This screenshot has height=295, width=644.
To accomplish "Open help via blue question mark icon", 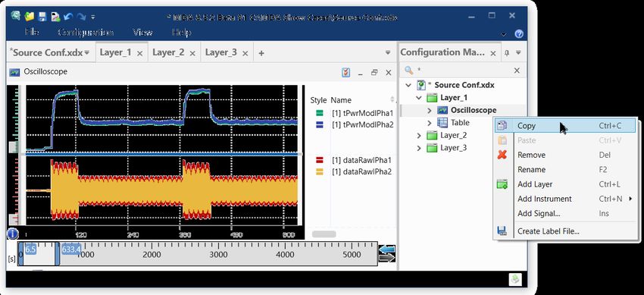I will click(x=519, y=33).
